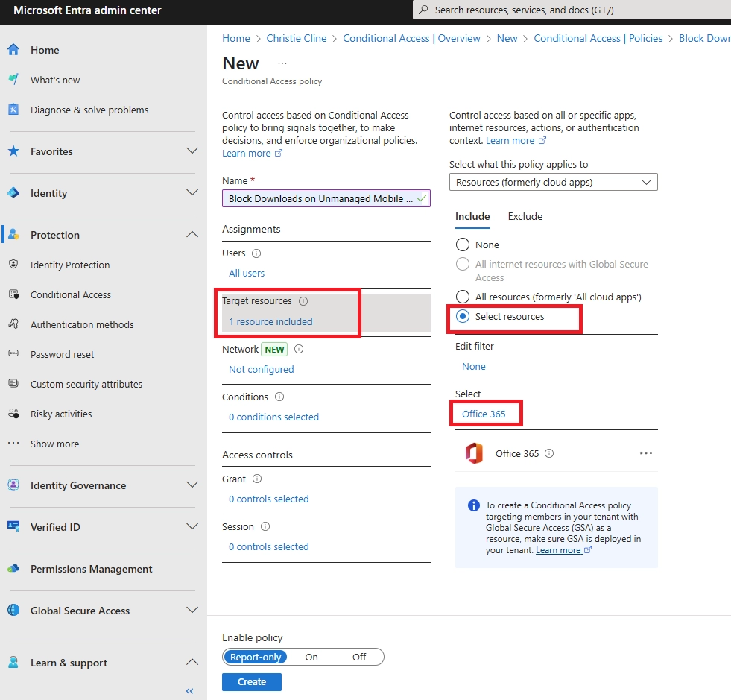The height and width of the screenshot is (700, 731).
Task: Click the Learn & support person icon
Action: click(x=13, y=662)
